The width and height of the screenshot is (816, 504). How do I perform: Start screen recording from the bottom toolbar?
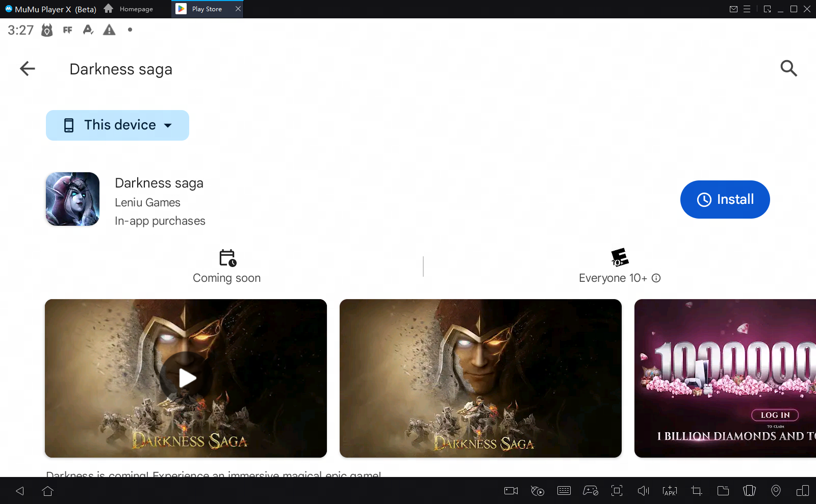(510, 491)
